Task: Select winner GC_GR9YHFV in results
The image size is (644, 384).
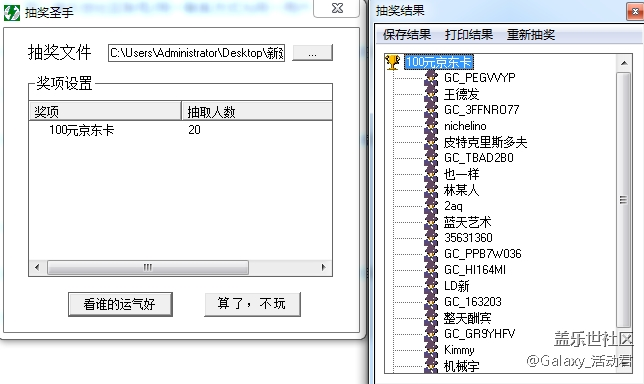Action: click(x=479, y=334)
